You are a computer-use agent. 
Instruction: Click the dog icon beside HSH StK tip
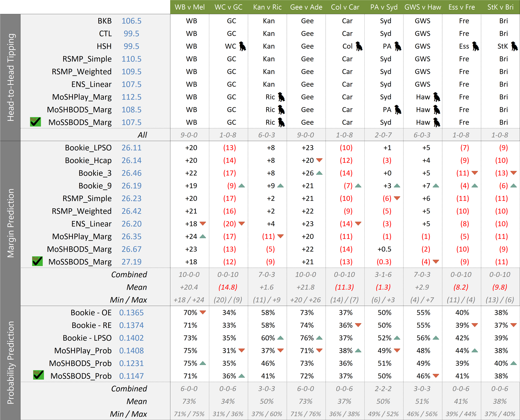[514, 46]
